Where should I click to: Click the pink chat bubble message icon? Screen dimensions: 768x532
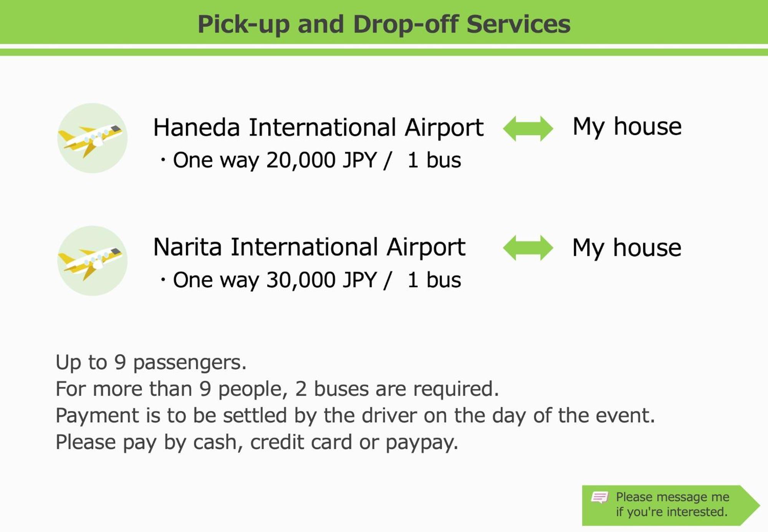click(x=600, y=497)
